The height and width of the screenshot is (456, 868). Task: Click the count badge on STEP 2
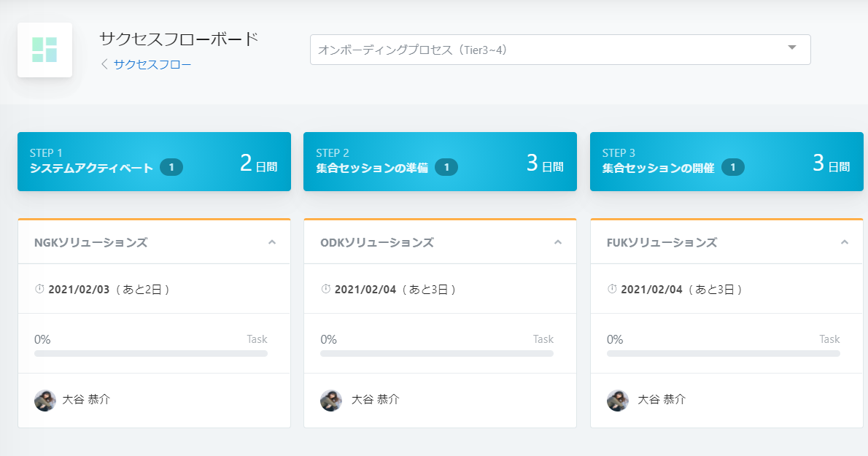[446, 167]
